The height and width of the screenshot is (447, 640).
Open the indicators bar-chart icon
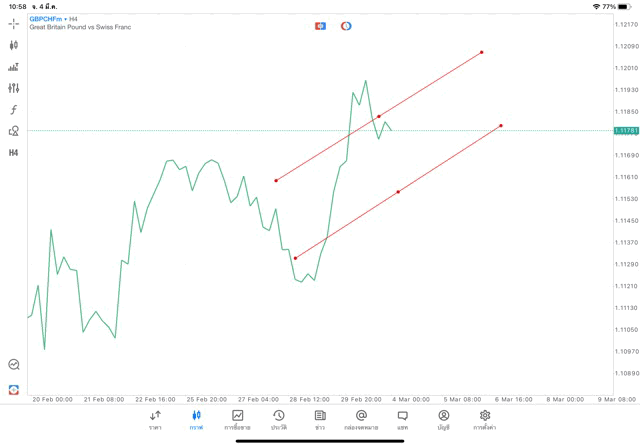point(13,67)
